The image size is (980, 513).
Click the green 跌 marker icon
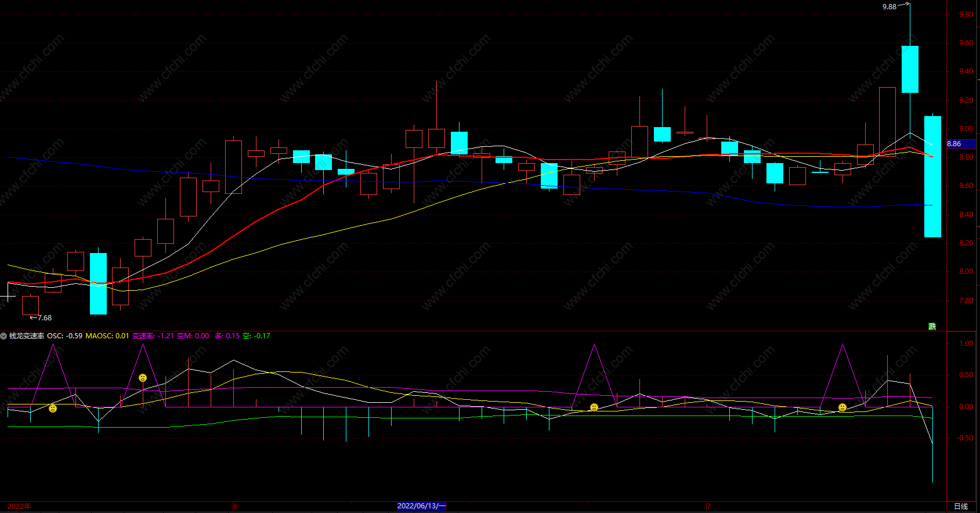click(932, 326)
